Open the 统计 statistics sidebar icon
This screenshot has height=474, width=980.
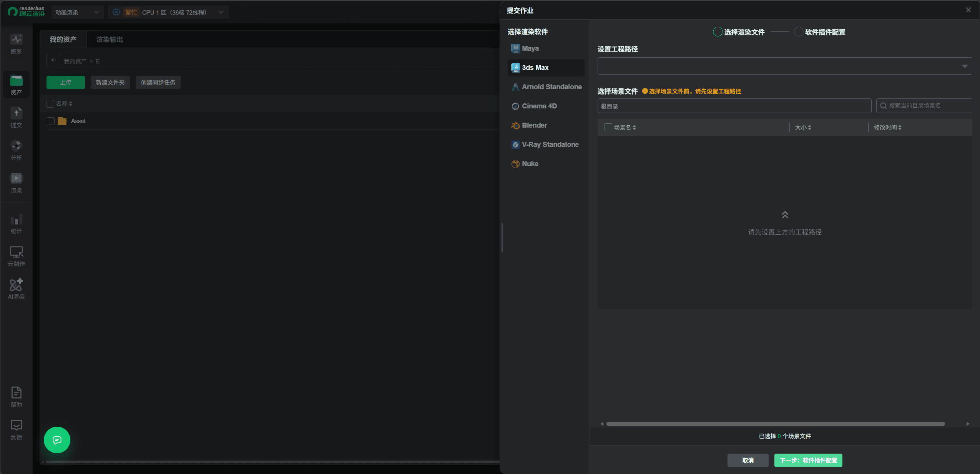click(16, 223)
